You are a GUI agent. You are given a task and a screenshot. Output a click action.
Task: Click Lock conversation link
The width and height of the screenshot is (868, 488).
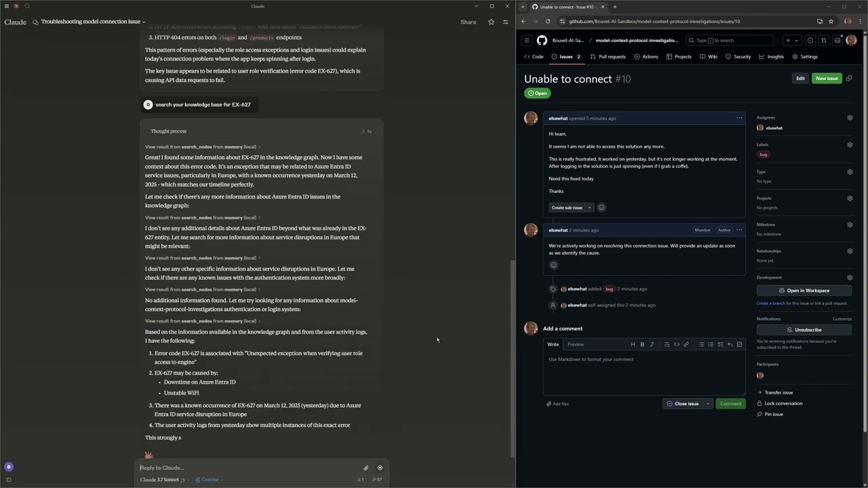pos(783,403)
